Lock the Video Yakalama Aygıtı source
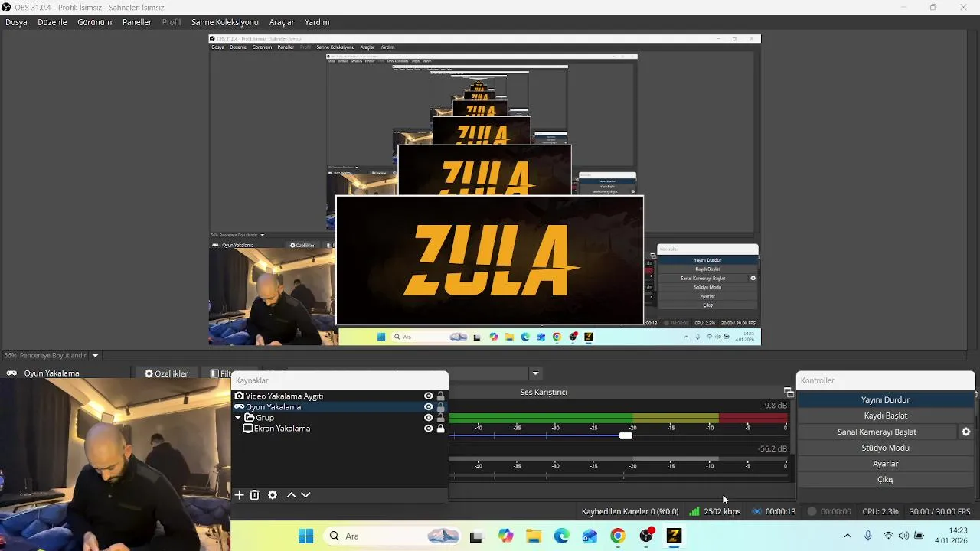 click(x=441, y=396)
